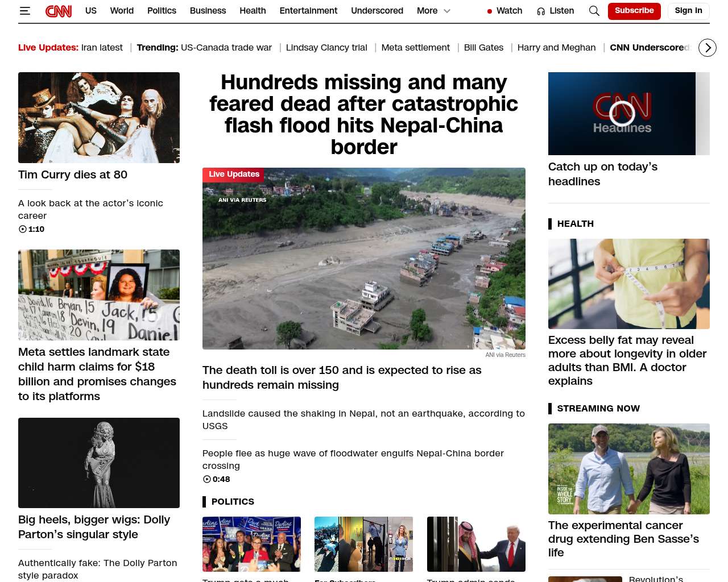728x582 pixels.
Task: Play the 0:48 floodwater video
Action: pos(216,479)
